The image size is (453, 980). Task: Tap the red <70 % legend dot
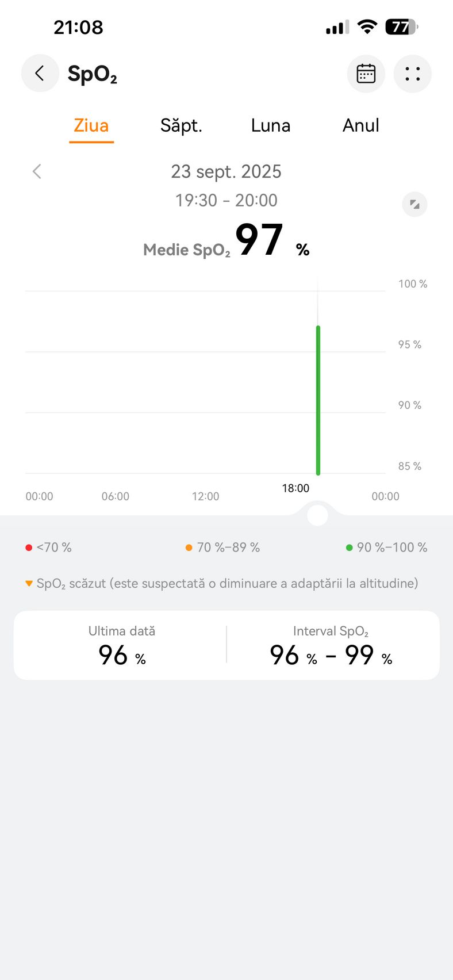pyautogui.click(x=29, y=548)
